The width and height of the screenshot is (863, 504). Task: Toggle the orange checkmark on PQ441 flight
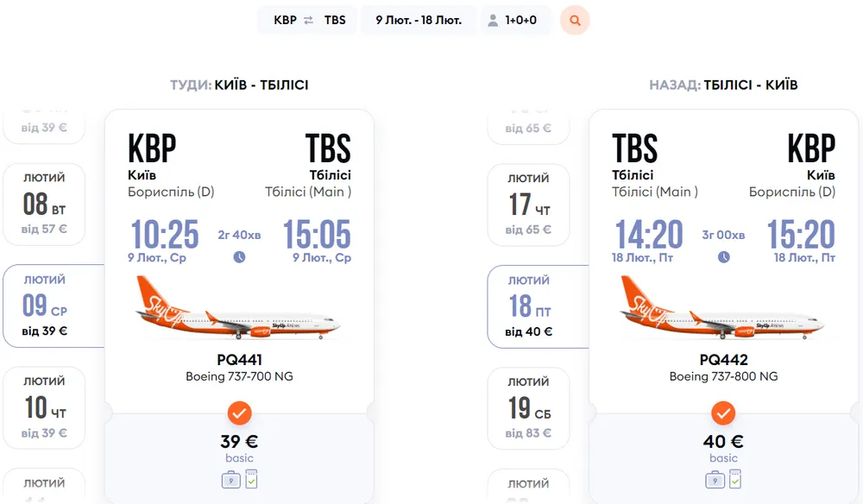pos(239,413)
